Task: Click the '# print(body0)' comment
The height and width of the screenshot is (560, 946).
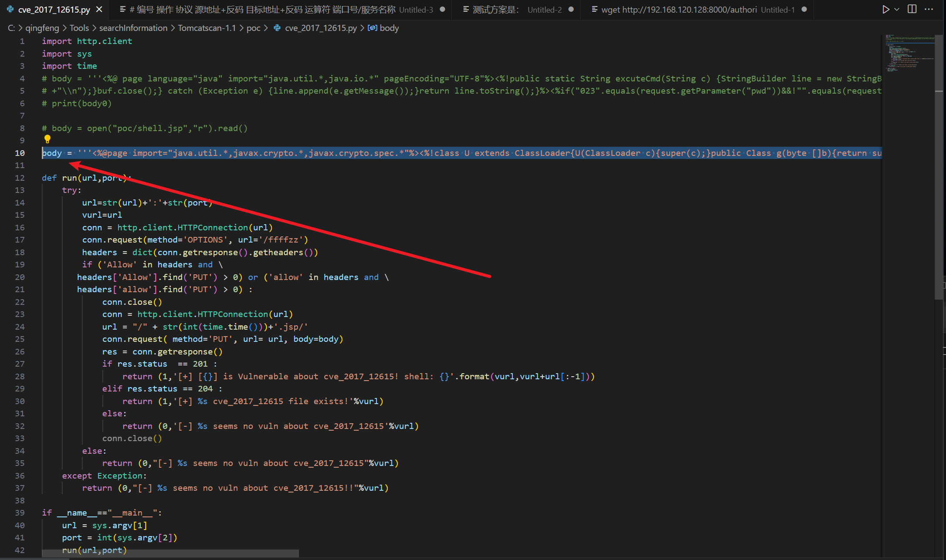Action: (x=77, y=103)
